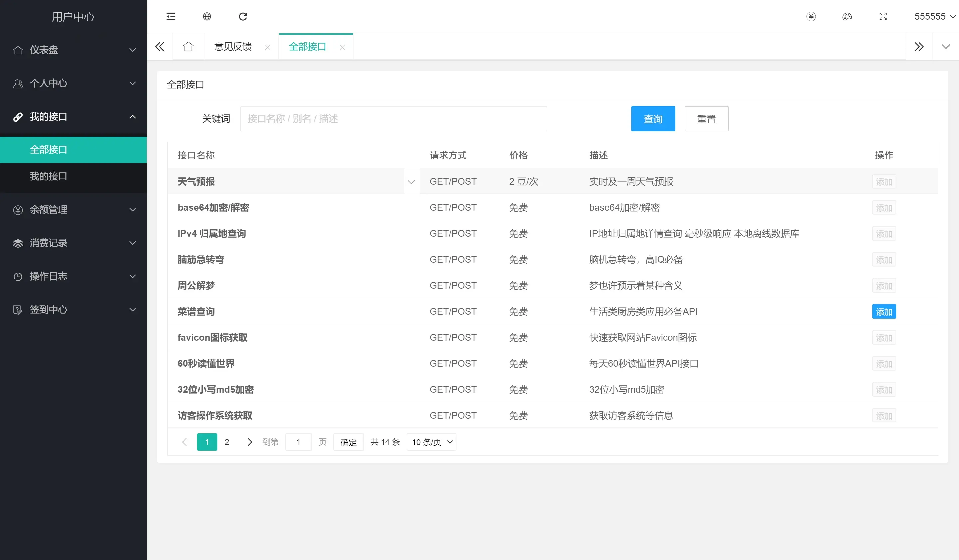959x560 pixels.
Task: Go to next page arrow
Action: (x=250, y=442)
